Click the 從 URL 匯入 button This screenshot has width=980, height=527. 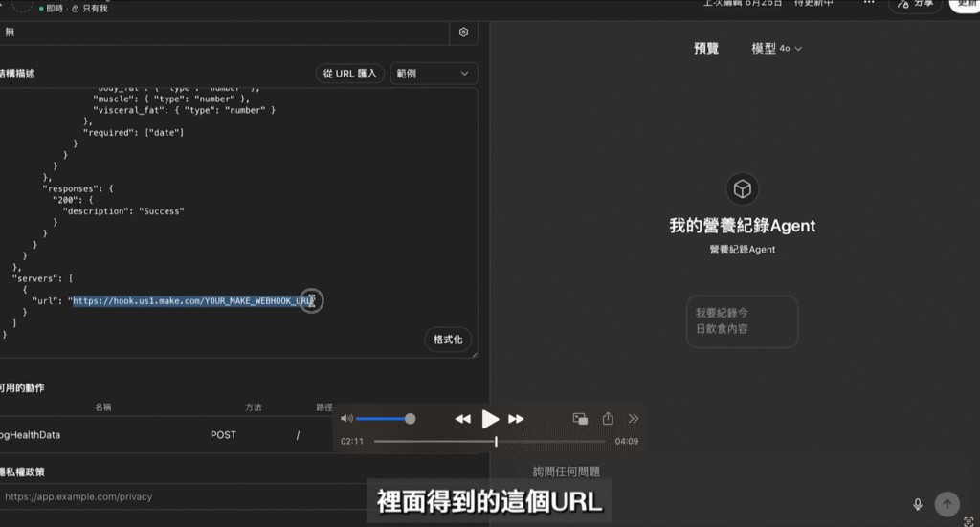click(349, 74)
